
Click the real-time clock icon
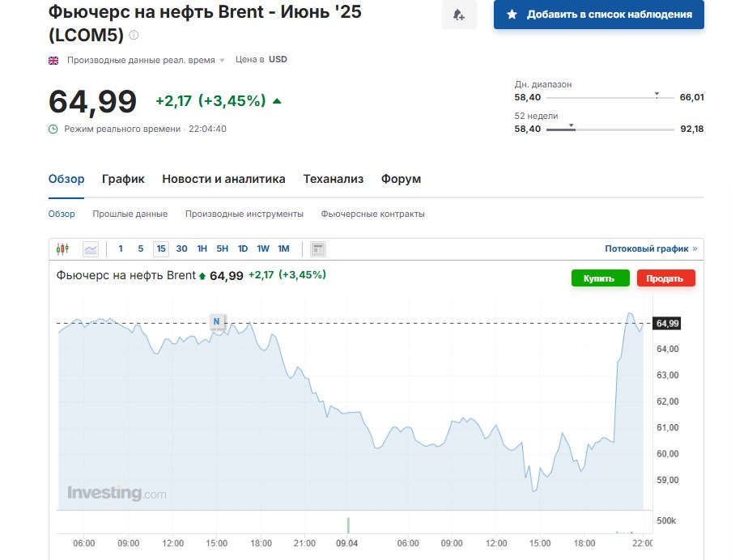53,129
